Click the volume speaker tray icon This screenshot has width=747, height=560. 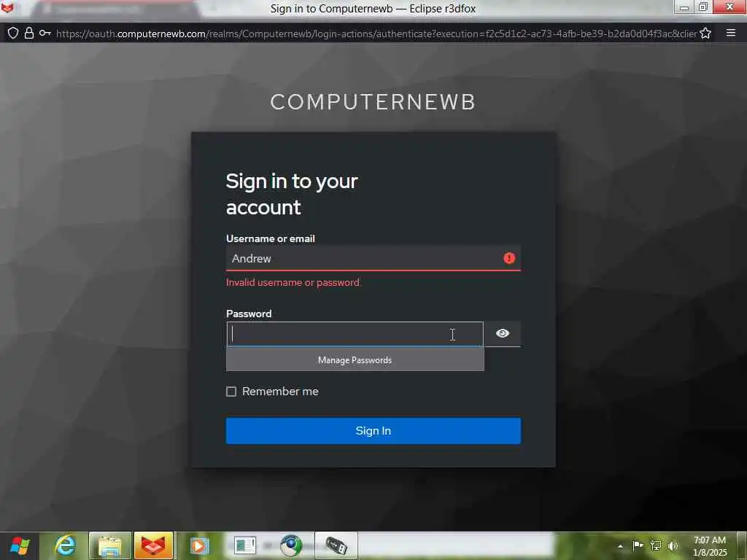click(673, 545)
